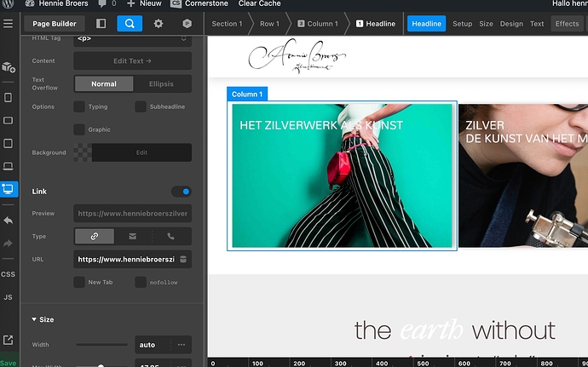
Task: Click the Max Width slider handle
Action: pyautogui.click(x=101, y=366)
